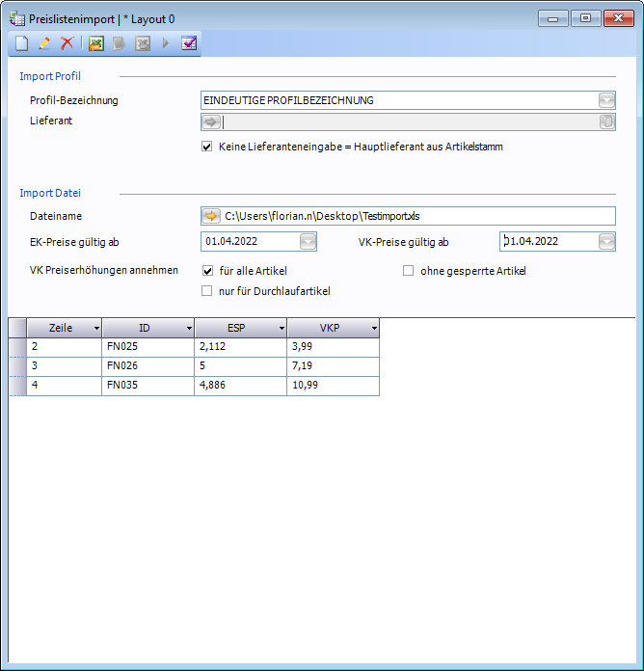Click the Lieferant arrow lookup icon
This screenshot has width=644, height=671.
210,121
